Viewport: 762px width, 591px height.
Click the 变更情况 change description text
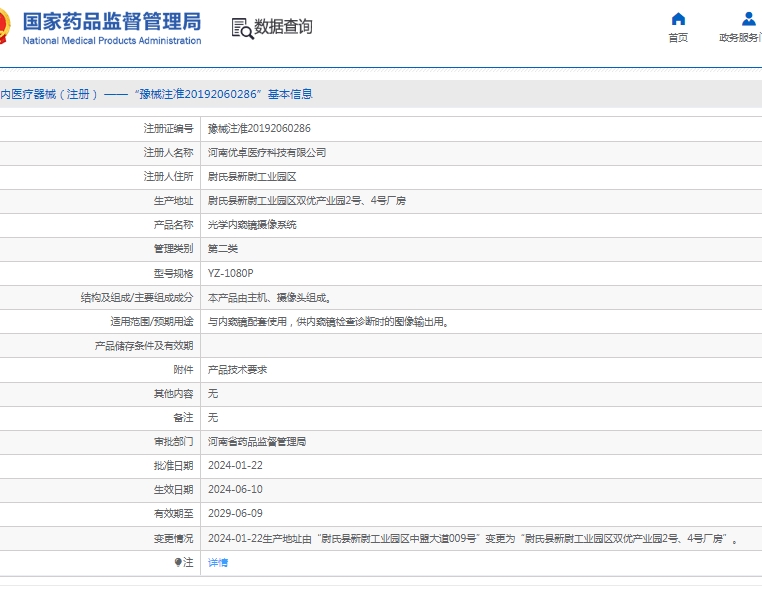472,539
